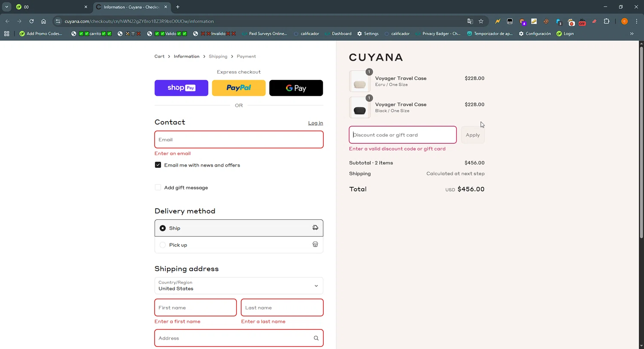This screenshot has height=349, width=644.
Task: Click the Ecru Voyager Travel Case thumbnail
Action: (360, 81)
